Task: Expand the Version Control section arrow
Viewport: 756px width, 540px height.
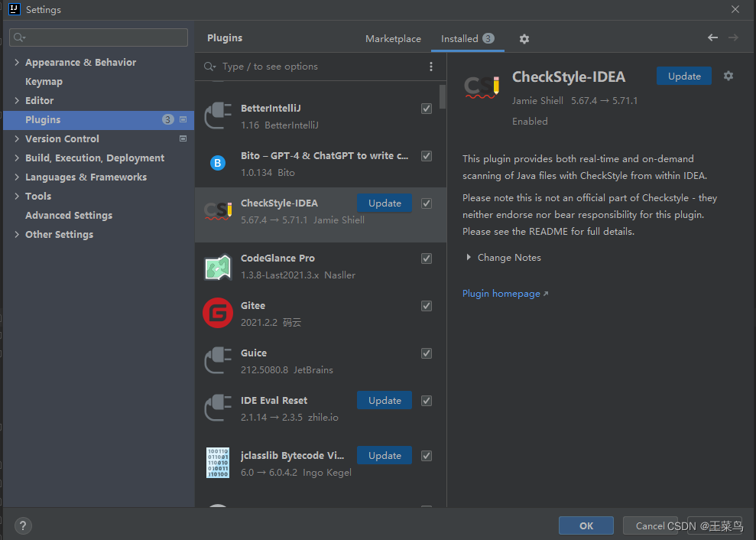Action: pyautogui.click(x=17, y=138)
